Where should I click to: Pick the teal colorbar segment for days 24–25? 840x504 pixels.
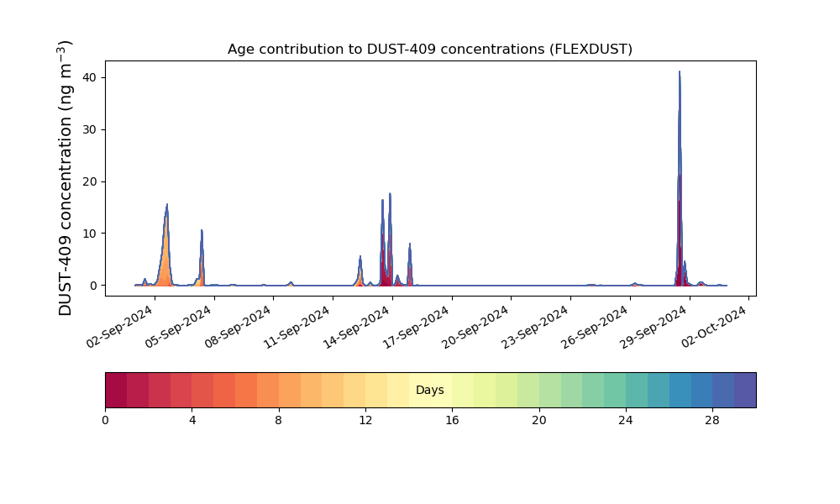tap(637, 390)
